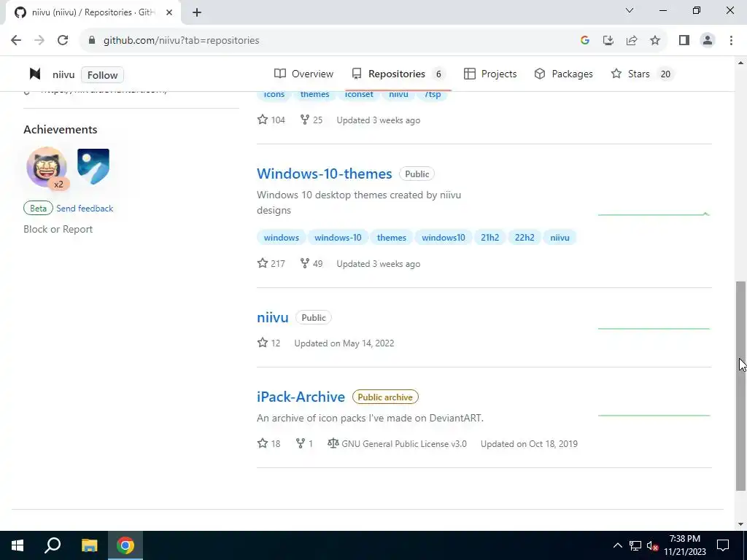Click the Public archive badge

point(385,397)
